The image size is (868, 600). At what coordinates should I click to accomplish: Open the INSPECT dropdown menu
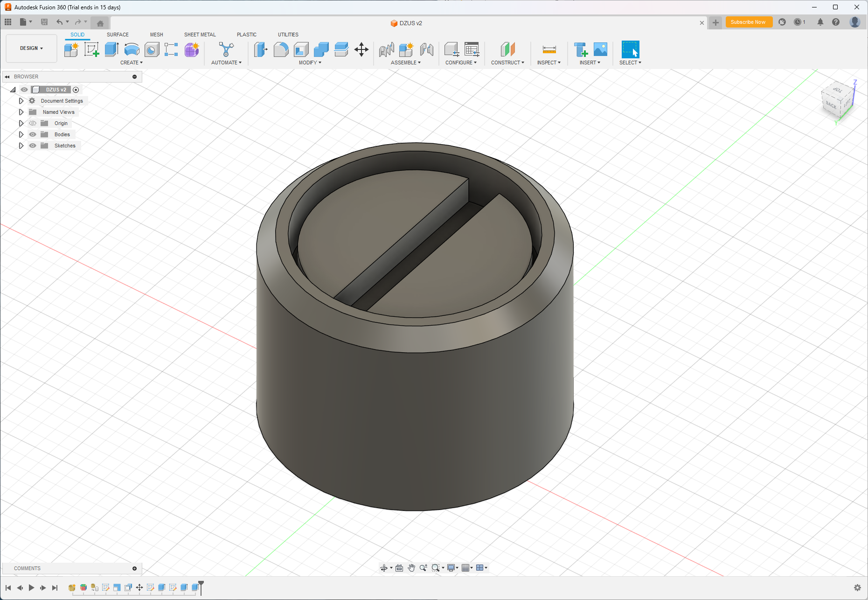pos(549,63)
